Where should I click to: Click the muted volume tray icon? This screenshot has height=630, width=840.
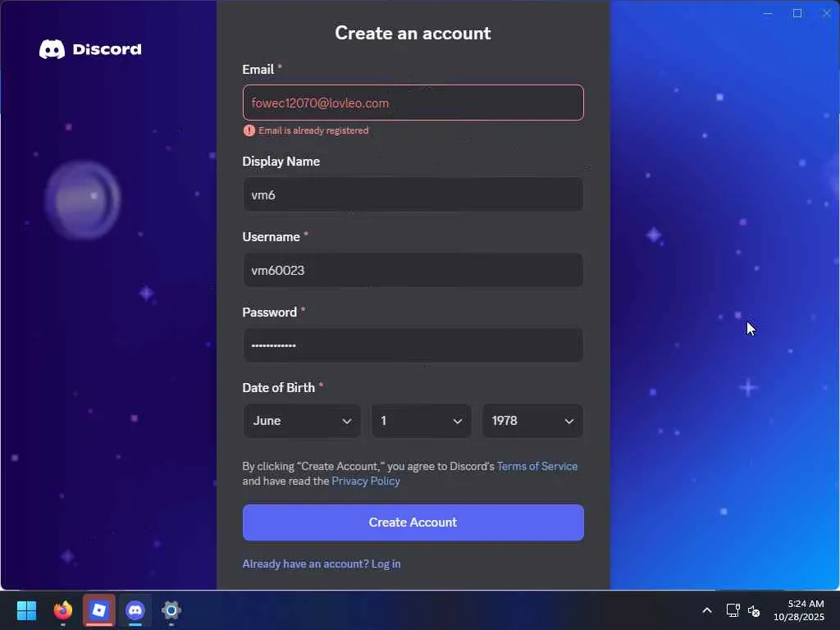coord(754,610)
